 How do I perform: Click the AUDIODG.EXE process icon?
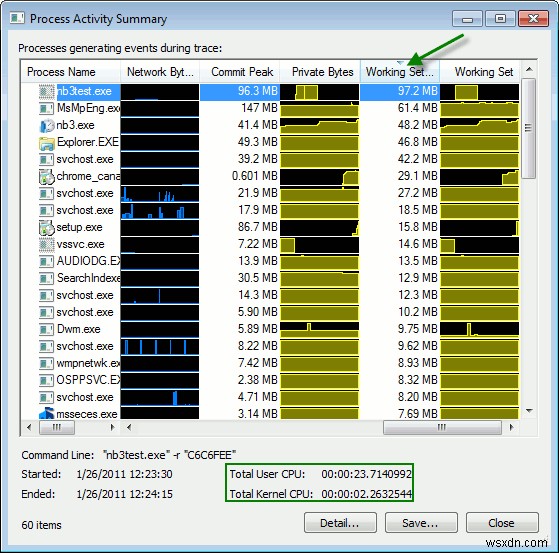[x=46, y=261]
